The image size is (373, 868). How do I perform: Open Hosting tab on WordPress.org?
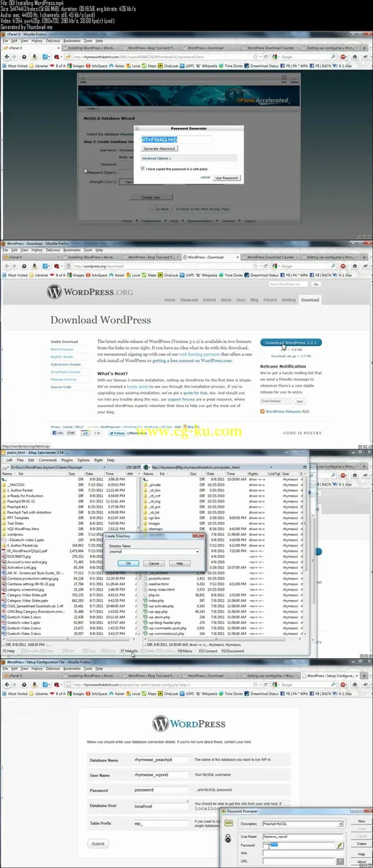point(288,300)
